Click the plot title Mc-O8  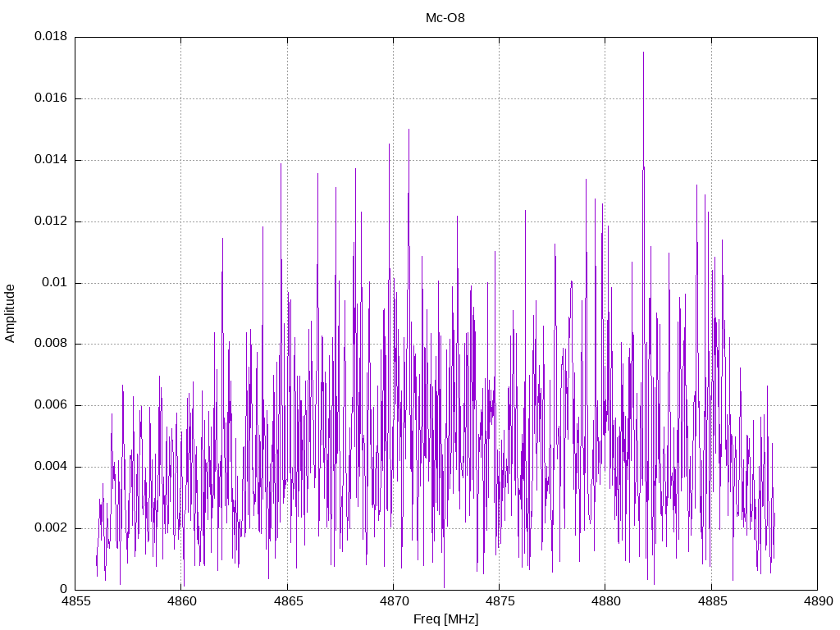[x=445, y=18]
